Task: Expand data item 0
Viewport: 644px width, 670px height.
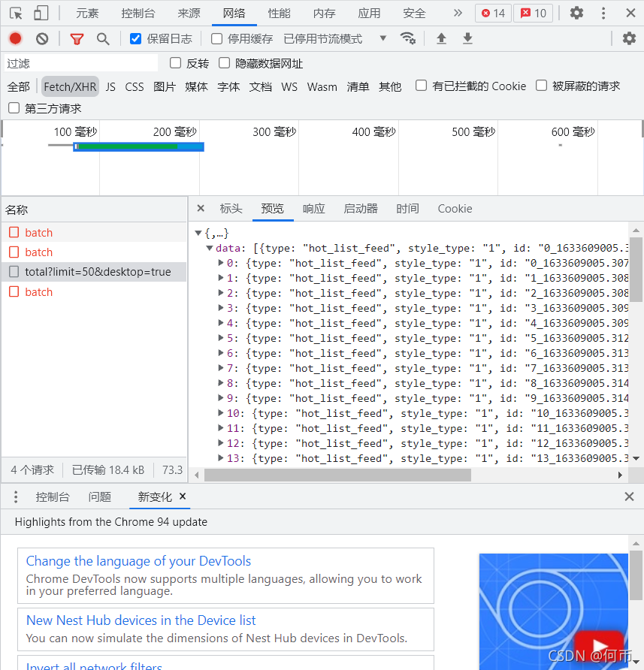Action: pyautogui.click(x=221, y=263)
